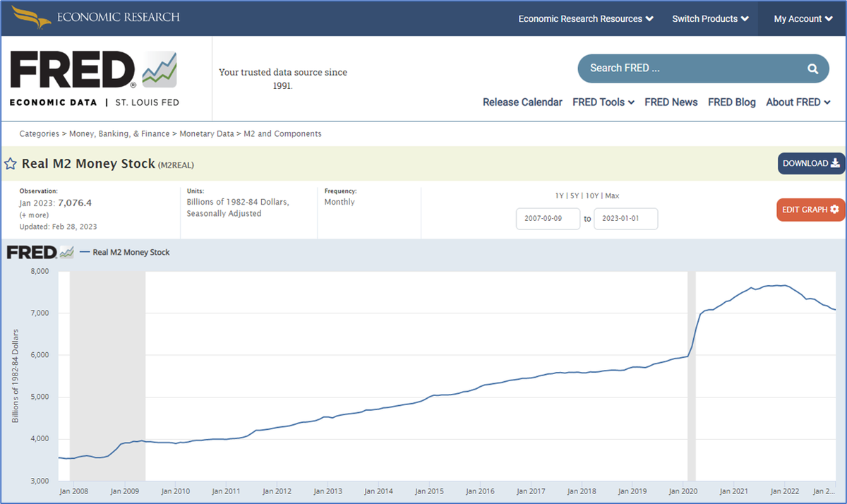Expand Economic Research Resources menu
This screenshot has width=847, height=504.
[x=586, y=19]
